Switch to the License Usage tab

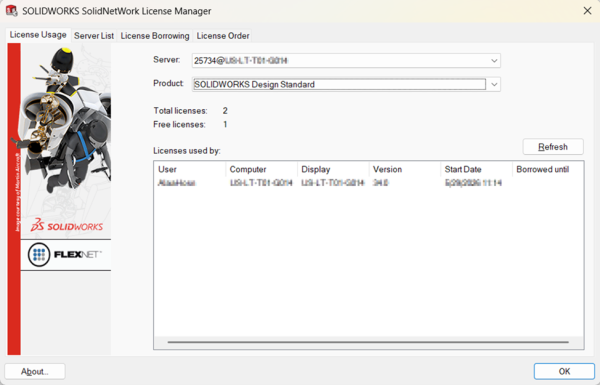(38, 35)
